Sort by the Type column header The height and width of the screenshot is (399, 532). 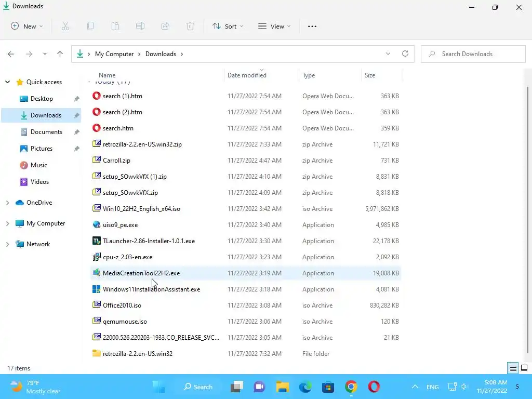click(330, 75)
